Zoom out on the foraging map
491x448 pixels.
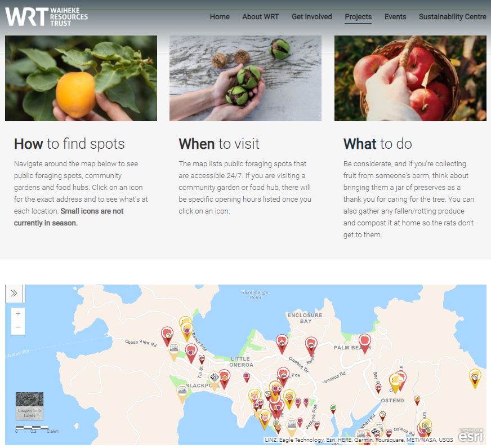pos(18,327)
